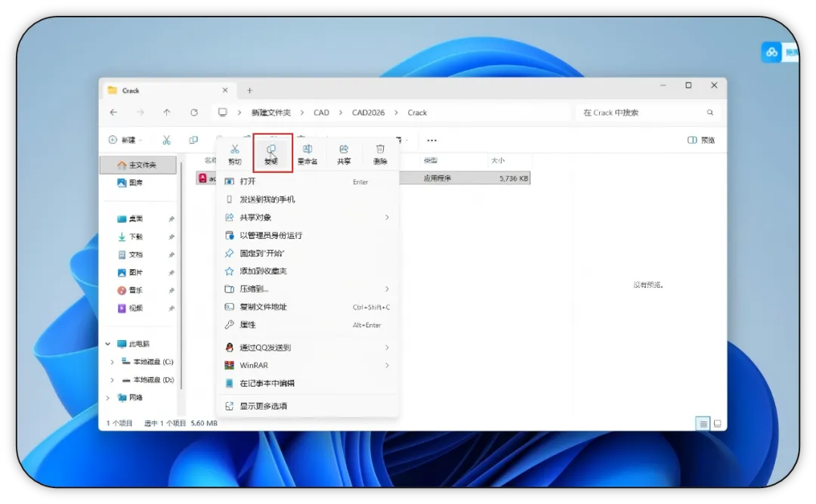Viewport: 816px width, 504px height.
Task: Collapse the 此电脑 tree node arrow
Action: tap(108, 344)
